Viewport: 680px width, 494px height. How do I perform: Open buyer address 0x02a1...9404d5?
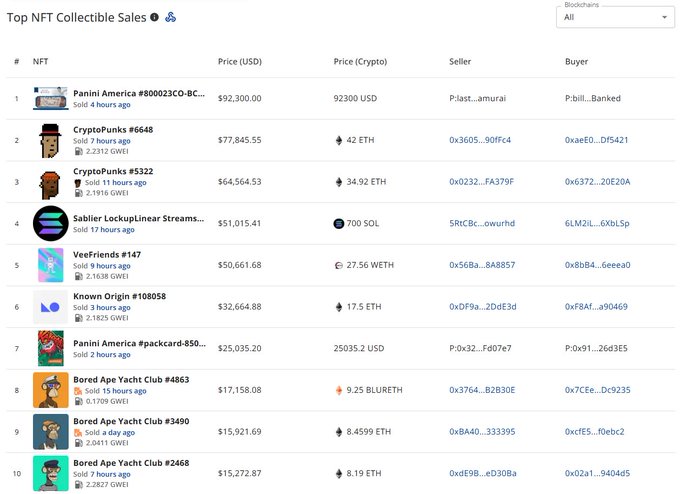597,473
